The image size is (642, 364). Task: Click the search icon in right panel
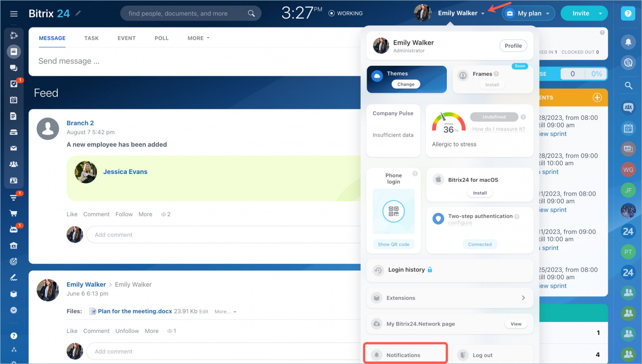pyautogui.click(x=628, y=86)
